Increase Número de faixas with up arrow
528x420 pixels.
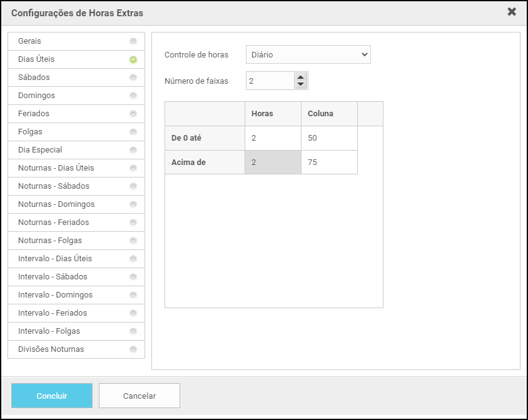click(300, 77)
